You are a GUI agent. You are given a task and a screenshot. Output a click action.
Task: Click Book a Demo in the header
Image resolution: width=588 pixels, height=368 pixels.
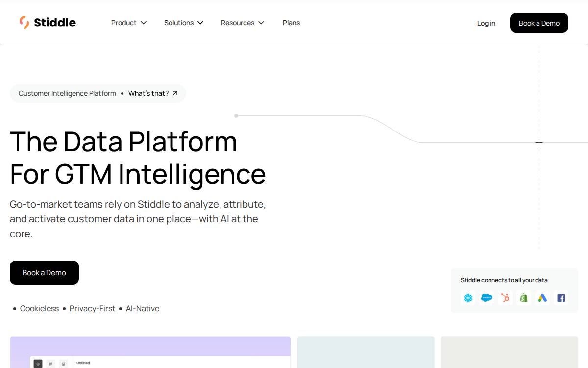(539, 23)
